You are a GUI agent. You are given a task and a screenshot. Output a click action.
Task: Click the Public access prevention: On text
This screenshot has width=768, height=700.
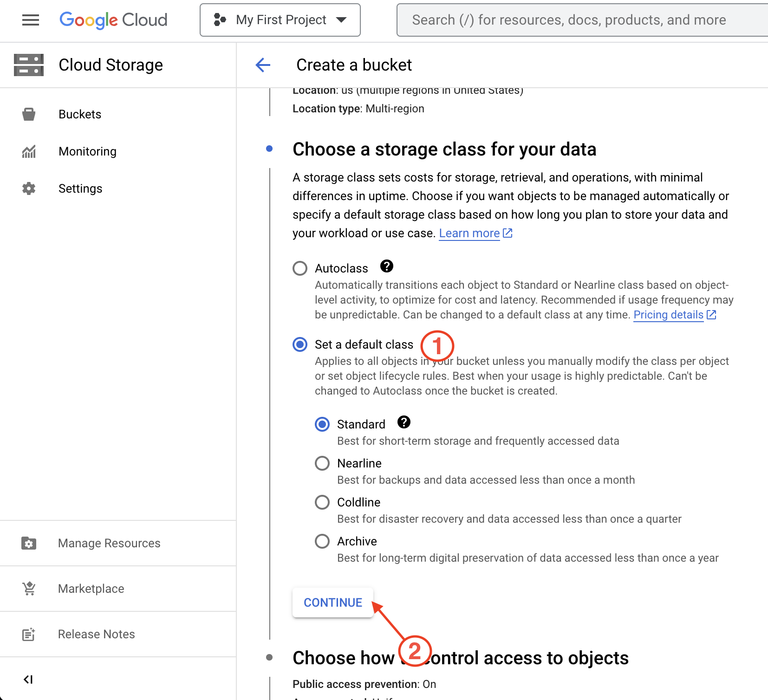coord(364,684)
